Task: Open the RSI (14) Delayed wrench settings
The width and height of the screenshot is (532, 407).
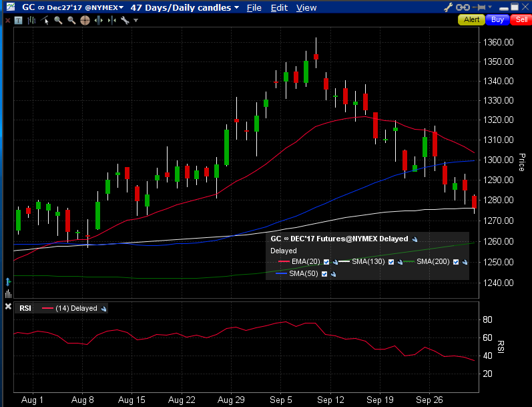Action: [x=104, y=309]
